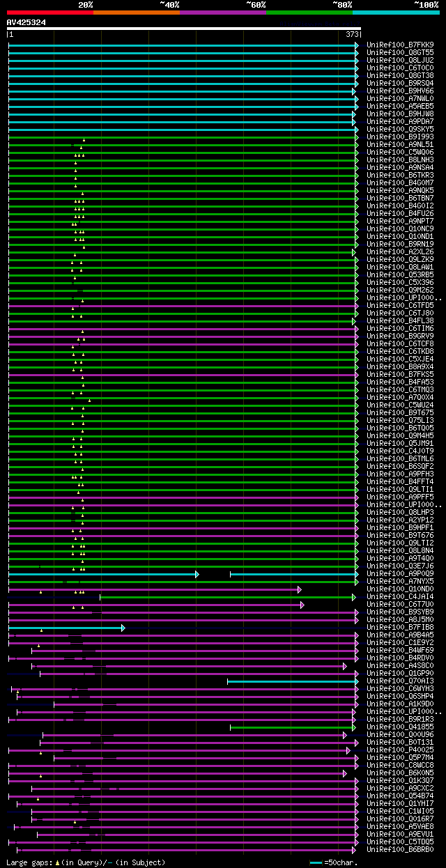
Task: Select the UniRef100_A9NSA4 label
Action: pos(400,168)
